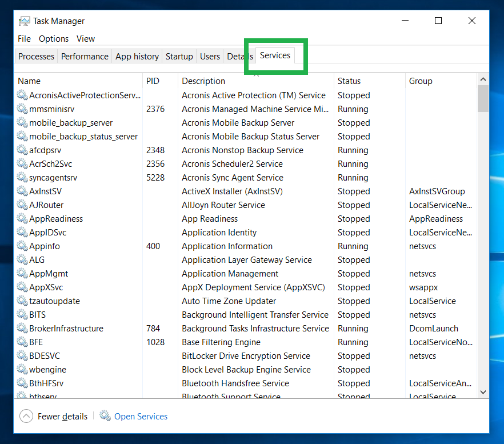Image resolution: width=504 pixels, height=444 pixels.
Task: Click the DcomLaunch group cell
Action: point(434,328)
